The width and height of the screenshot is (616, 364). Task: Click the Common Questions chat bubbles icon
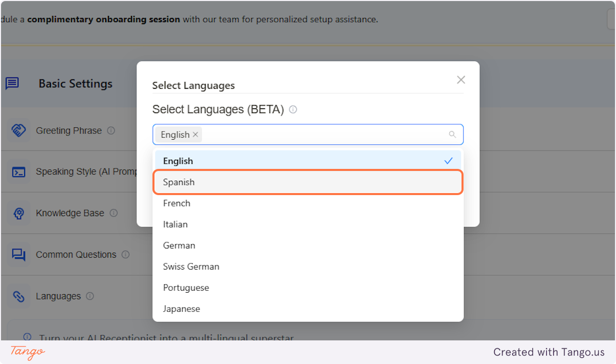tap(18, 254)
